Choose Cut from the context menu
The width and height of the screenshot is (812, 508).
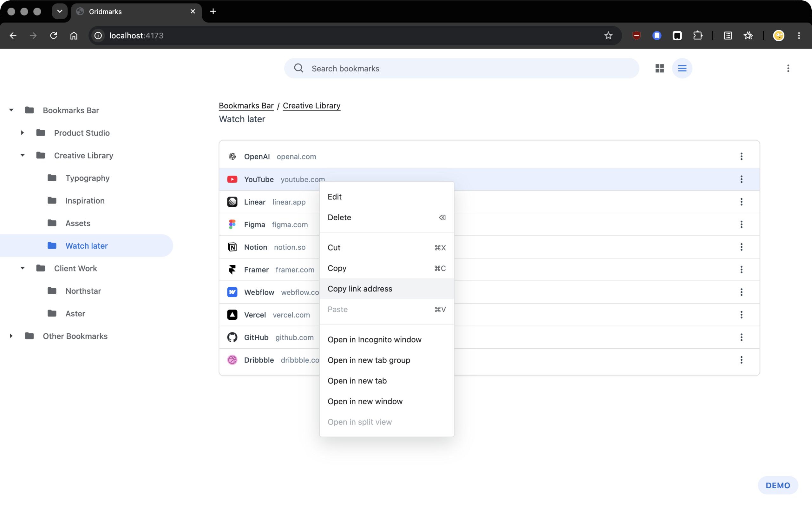click(387, 248)
